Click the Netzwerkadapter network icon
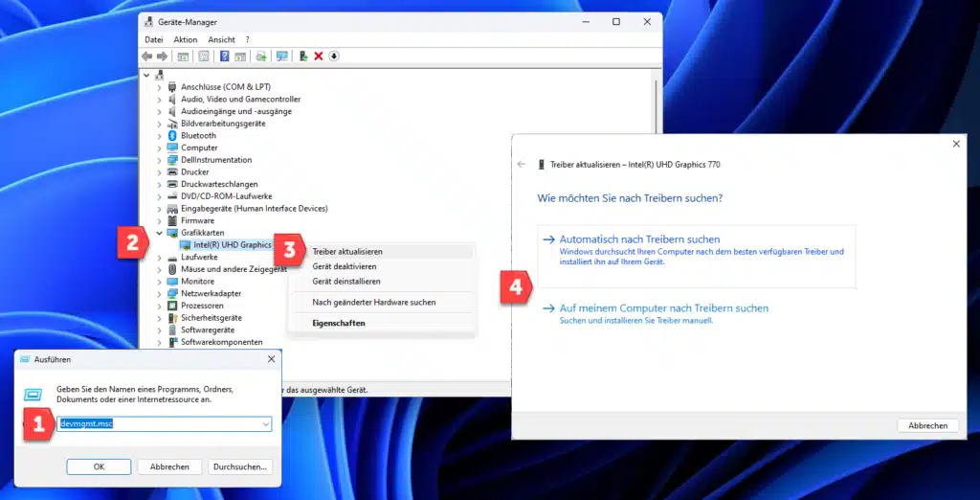Viewport: 980px width, 500px height. pos(172,293)
